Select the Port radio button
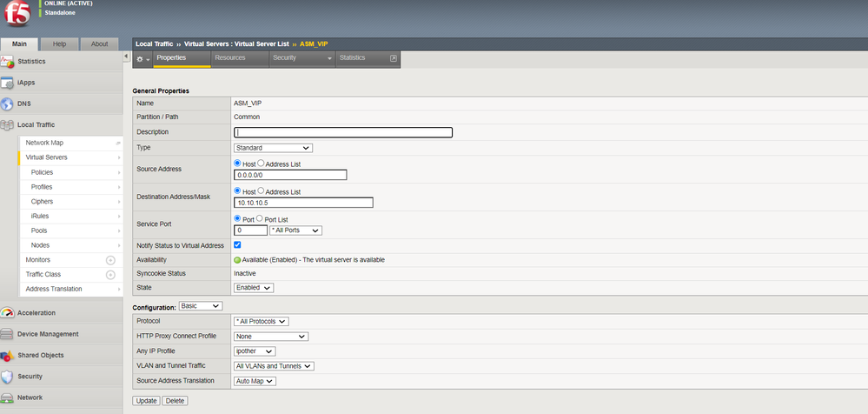 (238, 218)
